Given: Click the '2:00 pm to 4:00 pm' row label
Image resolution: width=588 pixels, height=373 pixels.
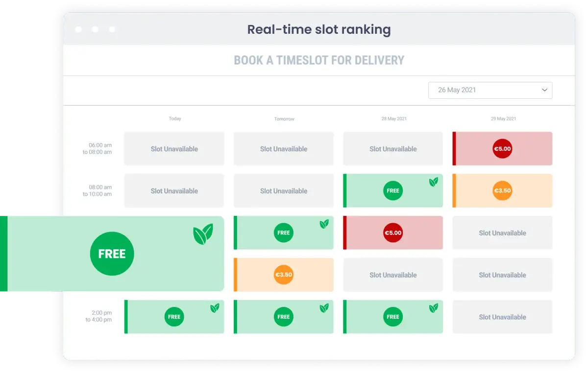Looking at the screenshot, I should click(98, 316).
